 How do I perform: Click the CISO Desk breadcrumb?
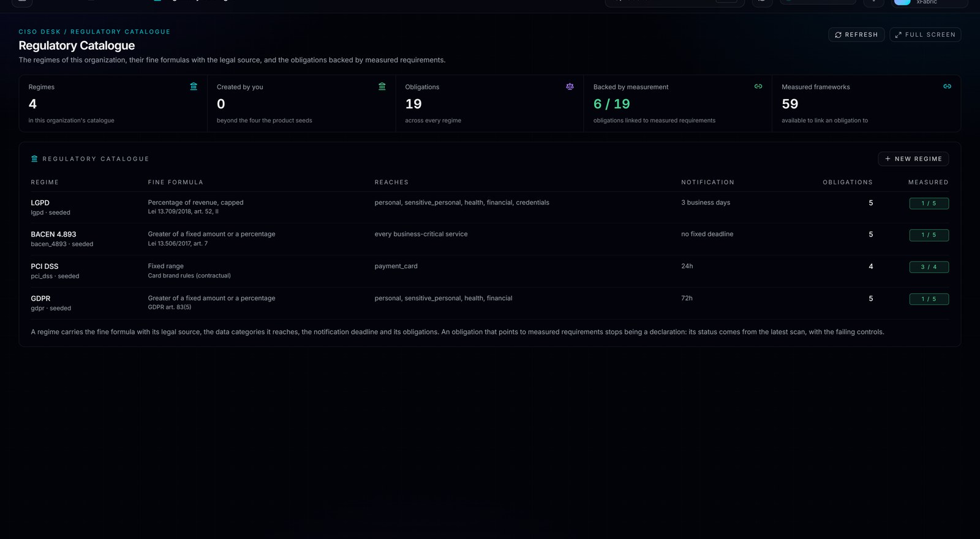[x=40, y=32]
